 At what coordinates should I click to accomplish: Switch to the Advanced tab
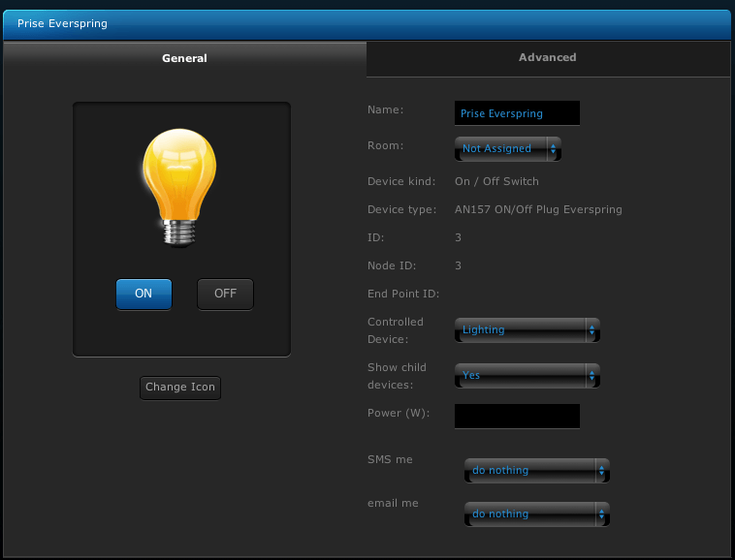click(548, 58)
